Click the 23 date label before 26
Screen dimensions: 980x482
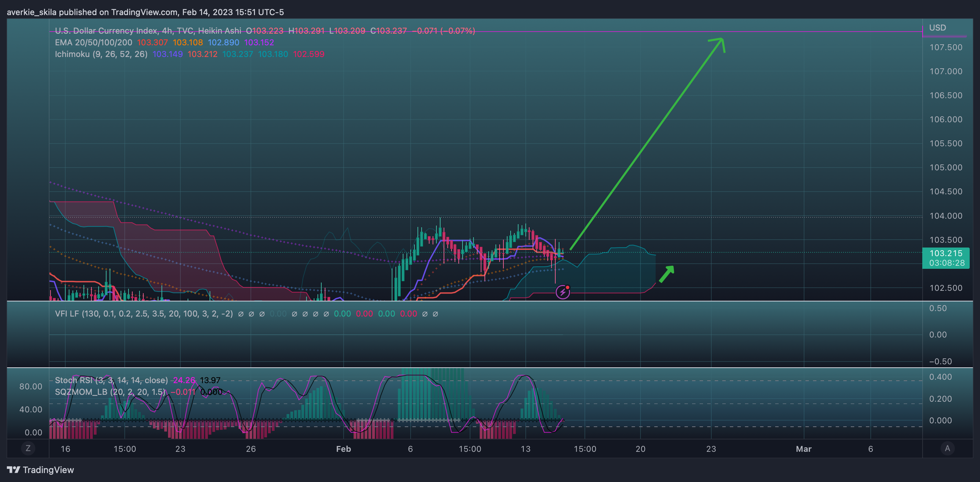tap(180, 449)
